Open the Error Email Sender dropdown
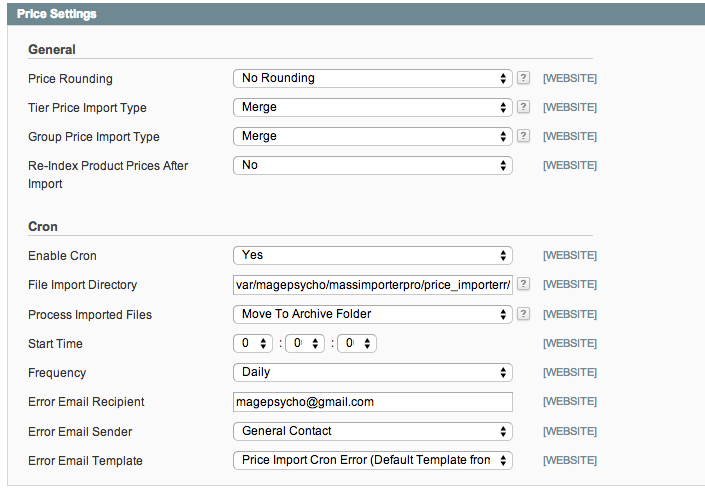Image resolution: width=705 pixels, height=493 pixels. (372, 431)
